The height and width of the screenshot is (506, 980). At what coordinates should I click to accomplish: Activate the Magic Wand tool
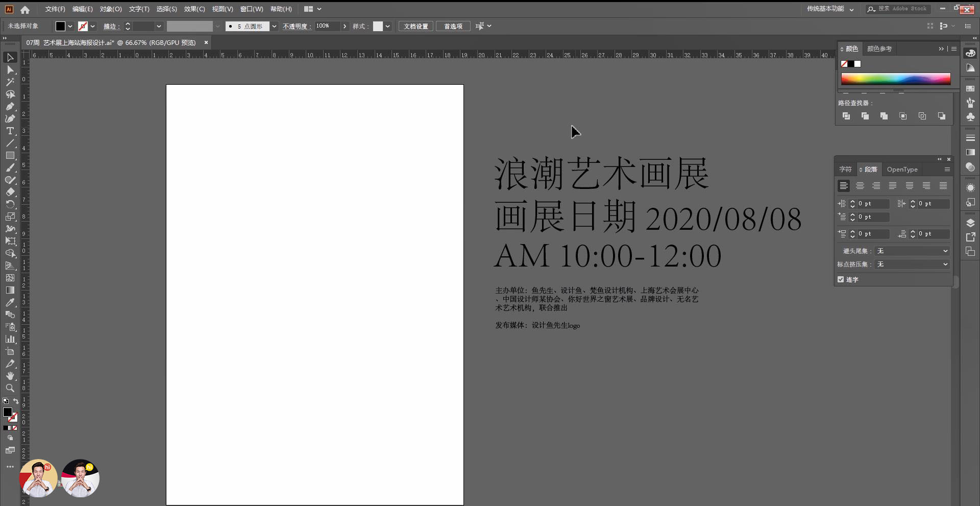(10, 82)
